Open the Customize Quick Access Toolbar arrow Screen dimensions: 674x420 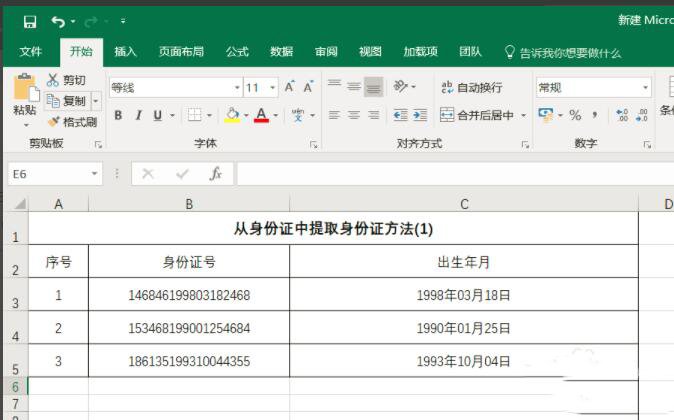pyautogui.click(x=123, y=21)
